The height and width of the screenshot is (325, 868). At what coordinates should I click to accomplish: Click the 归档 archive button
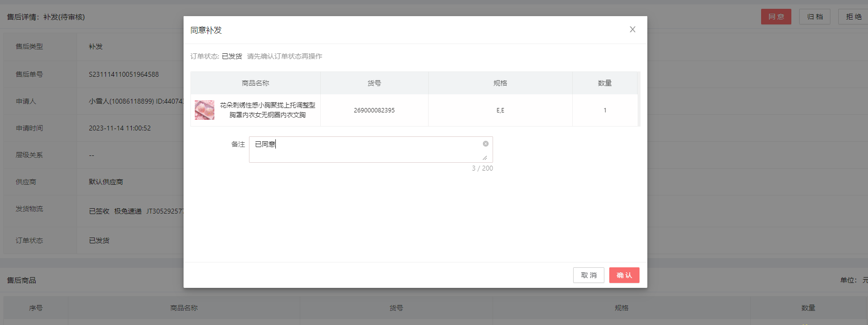(814, 17)
